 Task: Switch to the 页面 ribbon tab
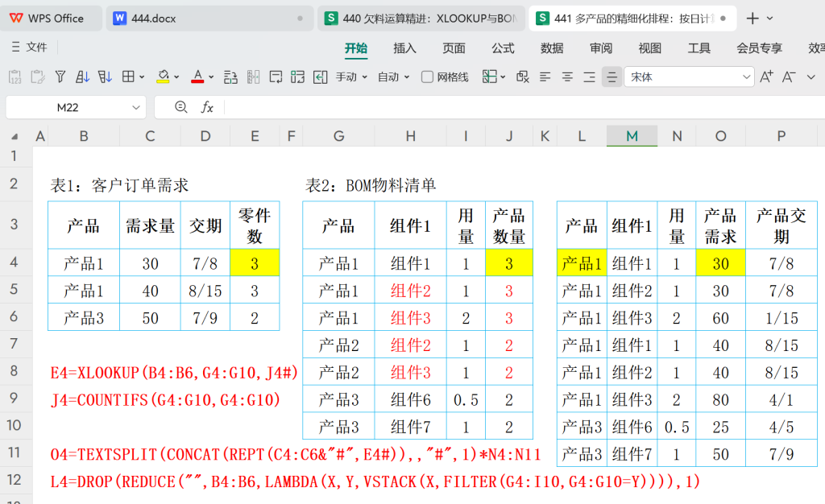click(454, 48)
